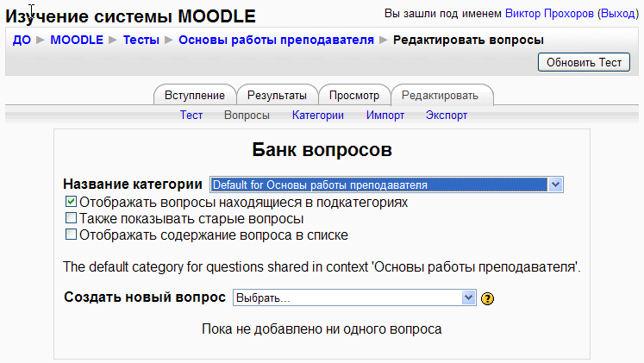
Task: Open the yellow help icon beside Создать новый вопрос
Action: tap(487, 298)
